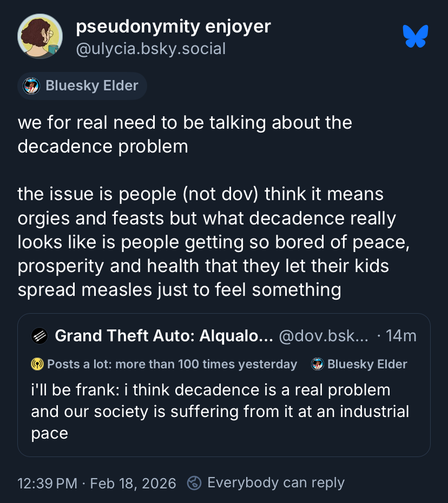448x503 pixels.
Task: Click the 14m timestamp on quoted post
Action: click(401, 336)
